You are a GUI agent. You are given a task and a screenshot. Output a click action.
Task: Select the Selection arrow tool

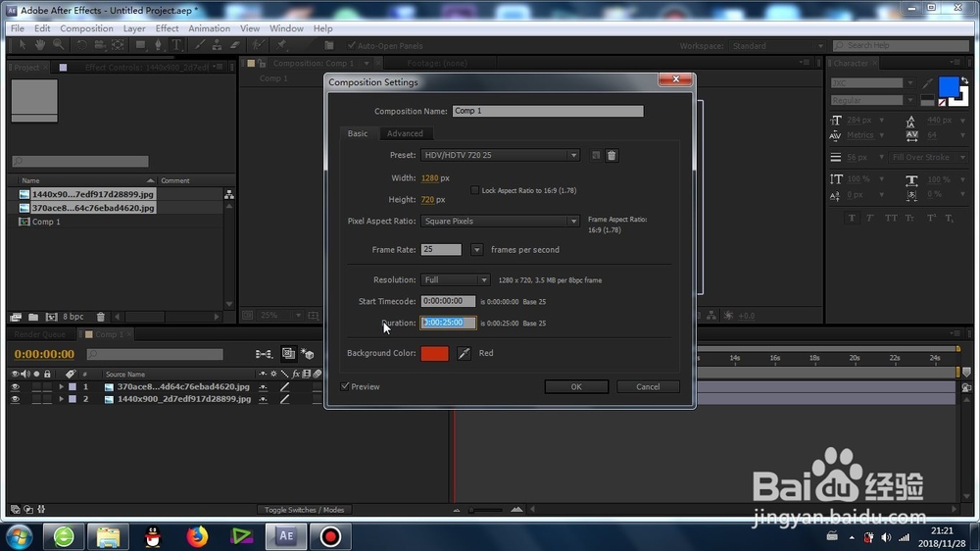[x=23, y=45]
